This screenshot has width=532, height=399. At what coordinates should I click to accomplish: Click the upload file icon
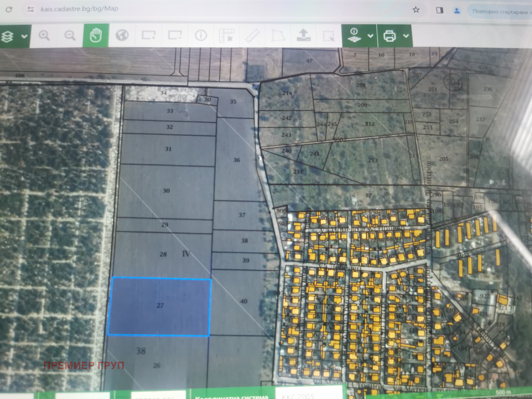click(x=303, y=35)
